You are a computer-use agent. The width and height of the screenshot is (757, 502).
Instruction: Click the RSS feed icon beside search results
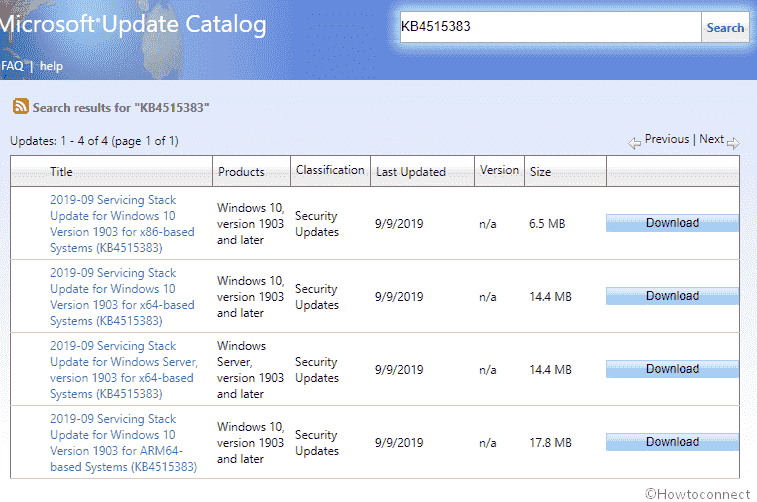click(21, 106)
